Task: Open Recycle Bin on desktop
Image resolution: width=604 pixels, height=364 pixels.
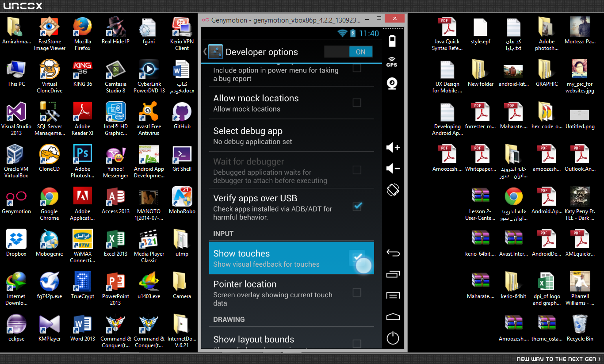Action: (580, 325)
